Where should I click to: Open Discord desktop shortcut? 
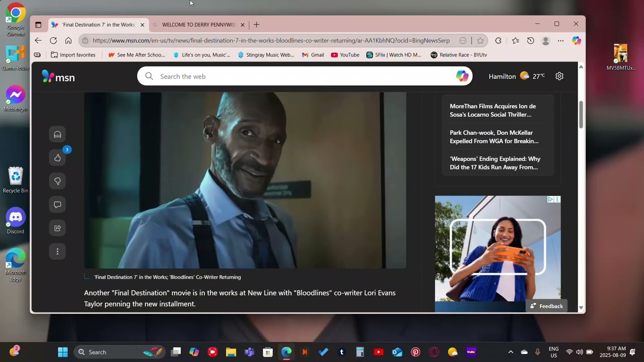(16, 221)
